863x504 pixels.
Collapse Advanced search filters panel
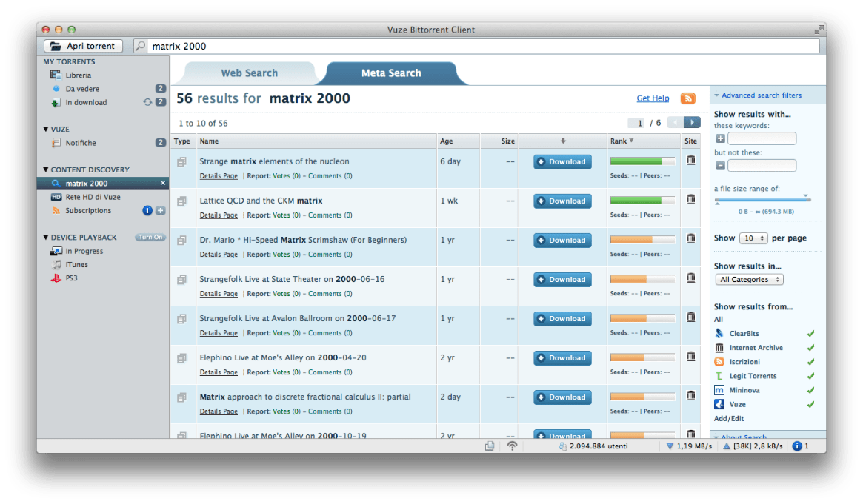pos(716,95)
